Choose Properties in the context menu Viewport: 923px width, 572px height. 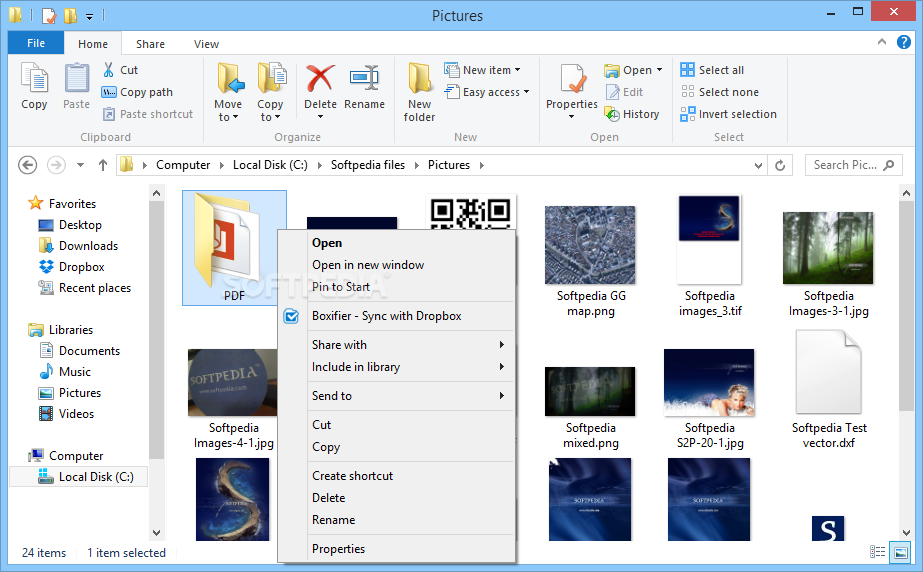click(338, 548)
